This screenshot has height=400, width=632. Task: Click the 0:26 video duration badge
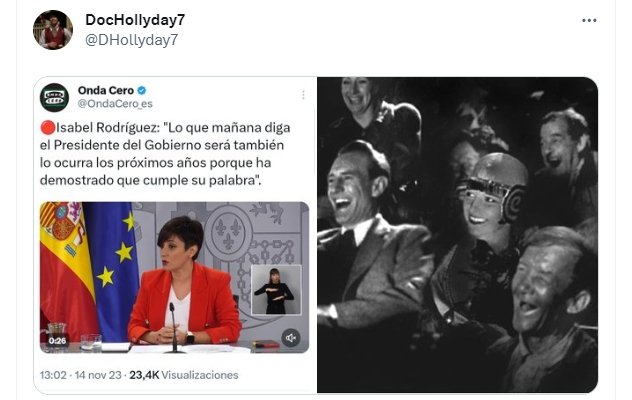point(57,341)
